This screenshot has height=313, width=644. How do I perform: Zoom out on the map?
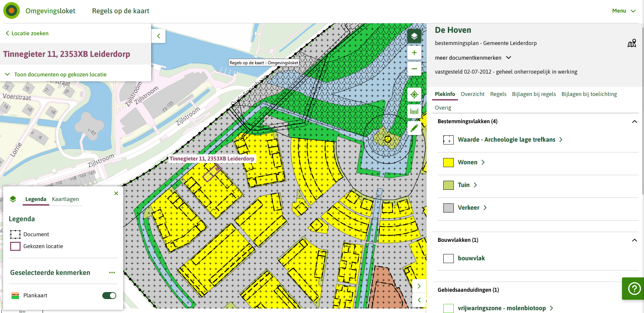pyautogui.click(x=414, y=69)
